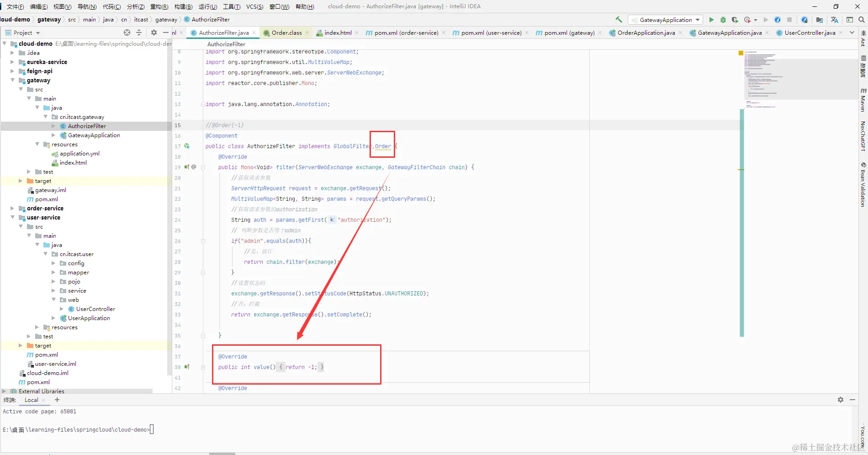
Task: Collapse the user-service module
Action: click(13, 217)
